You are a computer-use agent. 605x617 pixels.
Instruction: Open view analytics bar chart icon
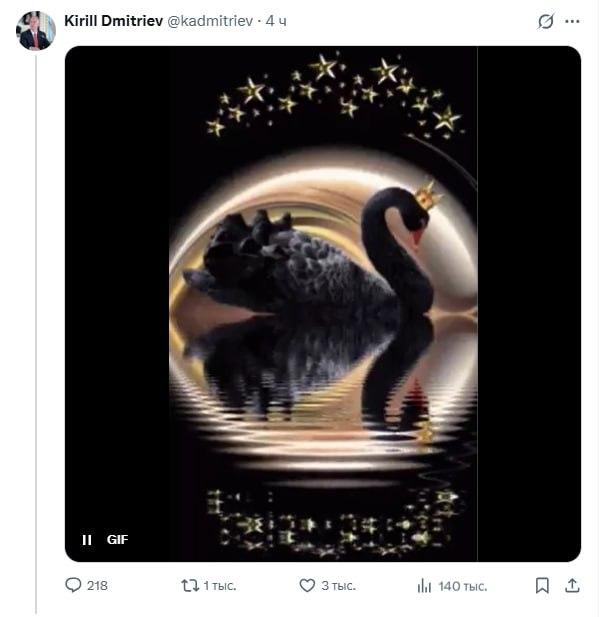tap(424, 585)
